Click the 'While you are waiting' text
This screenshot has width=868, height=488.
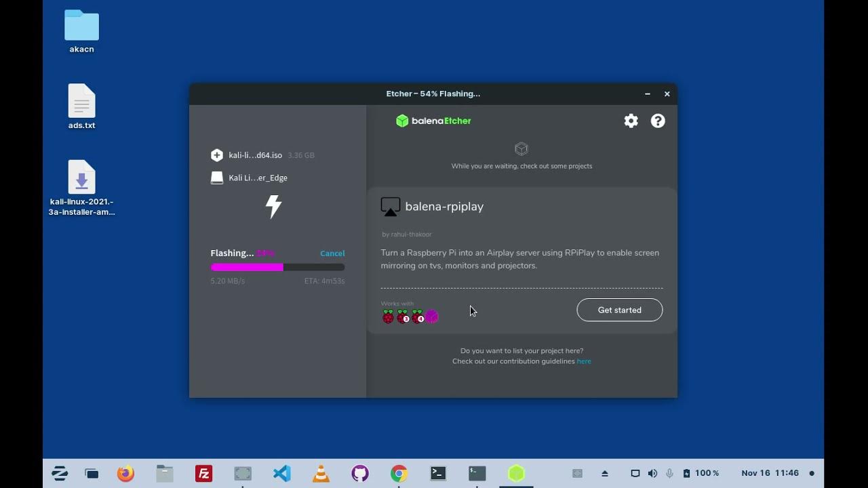(521, 166)
